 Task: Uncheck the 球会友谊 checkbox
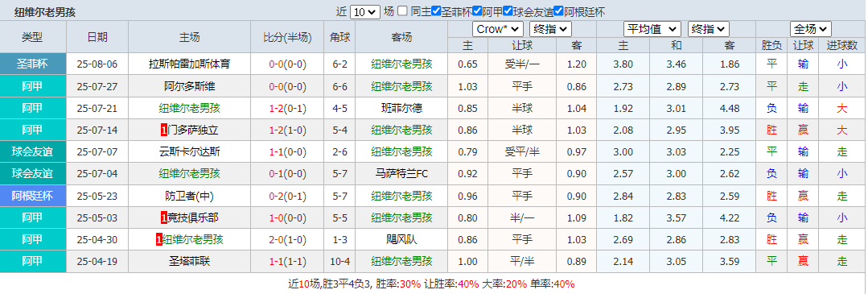click(x=508, y=11)
